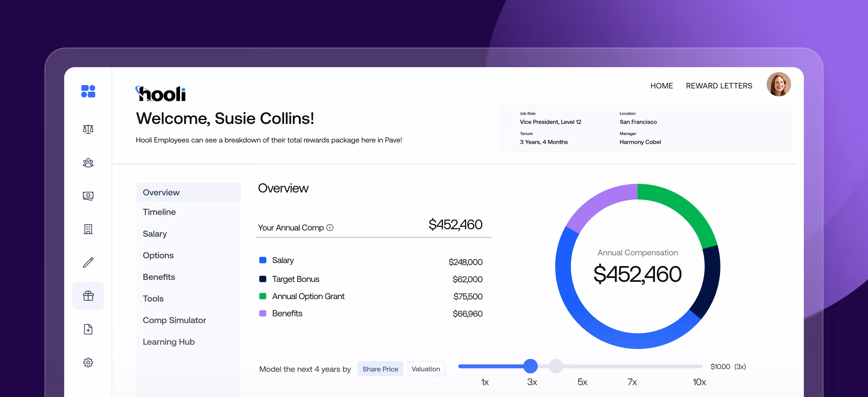Open the office building sidebar icon
The image size is (868, 397).
point(88,229)
